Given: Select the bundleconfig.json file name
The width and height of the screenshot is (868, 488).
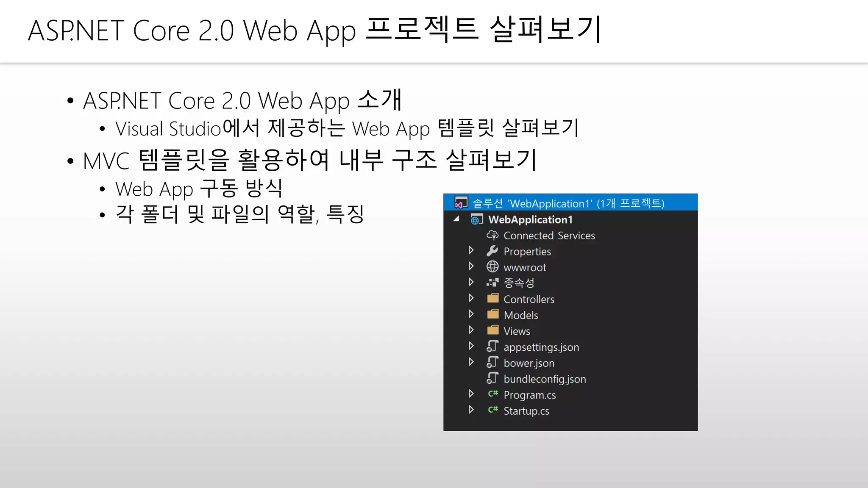Looking at the screenshot, I should (x=545, y=379).
